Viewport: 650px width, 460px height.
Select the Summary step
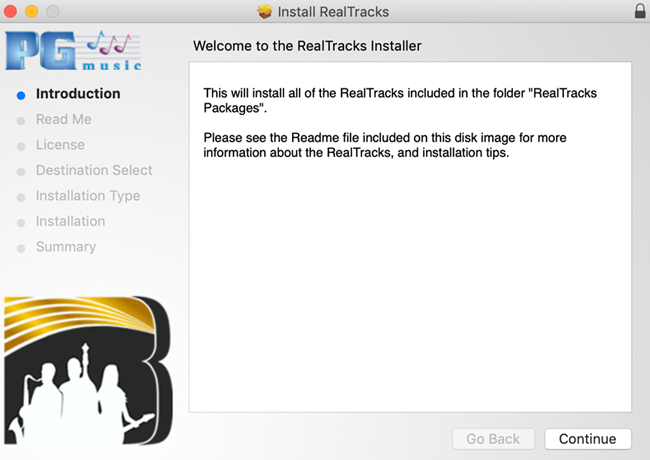click(66, 247)
